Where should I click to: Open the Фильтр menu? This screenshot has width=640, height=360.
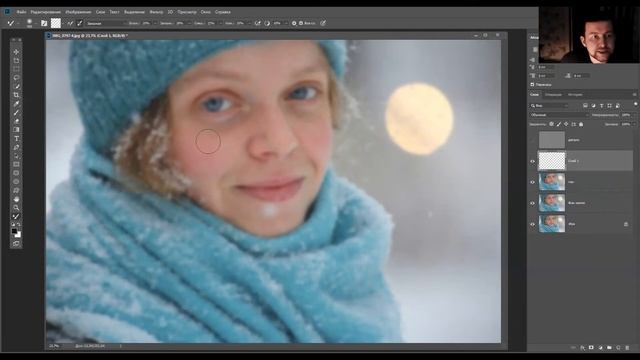tap(156, 12)
